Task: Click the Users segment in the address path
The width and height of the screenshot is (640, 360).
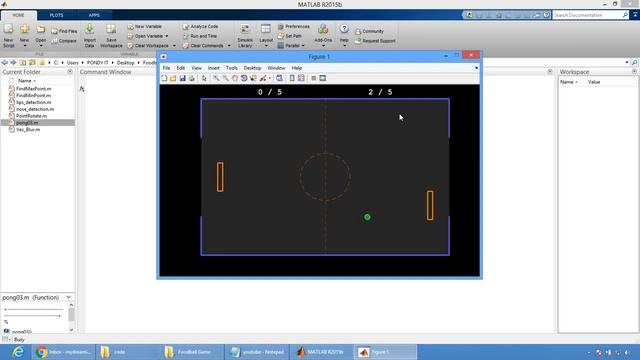Action: tap(72, 62)
